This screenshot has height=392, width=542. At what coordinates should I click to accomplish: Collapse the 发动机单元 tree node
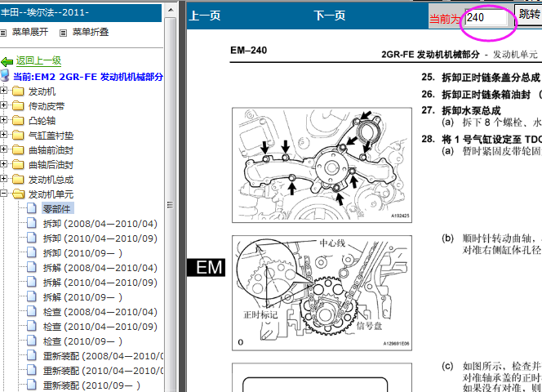tap(3, 193)
